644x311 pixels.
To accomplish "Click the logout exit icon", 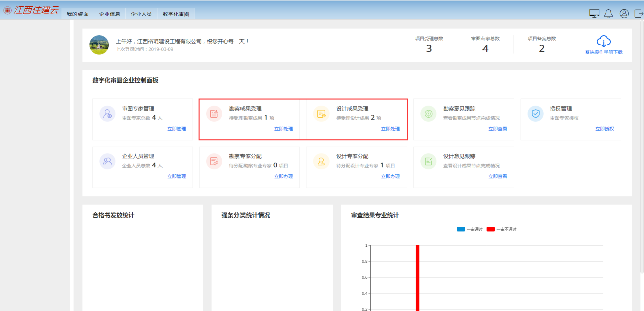I will pyautogui.click(x=639, y=14).
